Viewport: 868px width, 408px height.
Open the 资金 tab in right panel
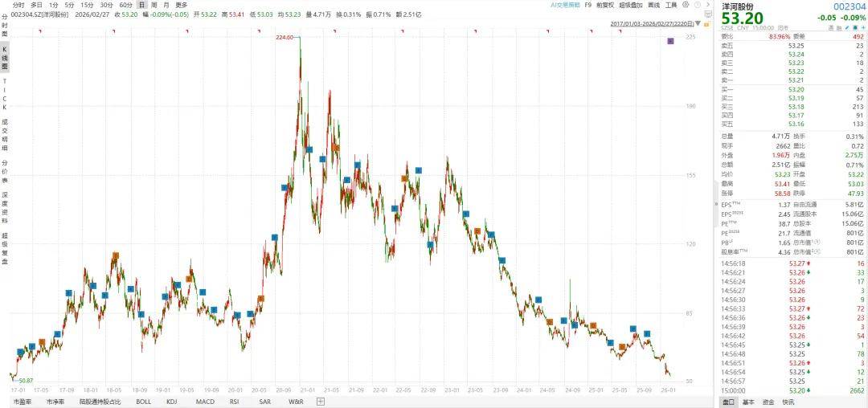click(768, 401)
